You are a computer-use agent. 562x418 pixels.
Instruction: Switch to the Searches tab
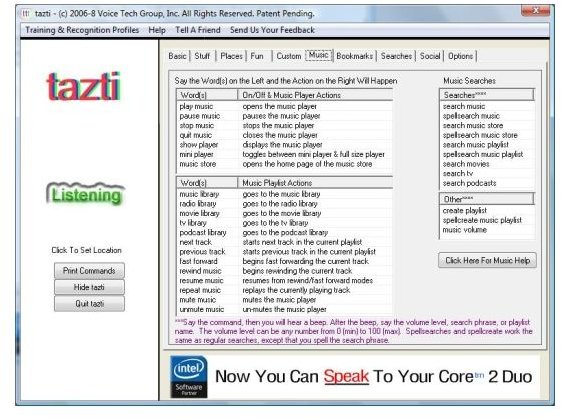pyautogui.click(x=396, y=56)
